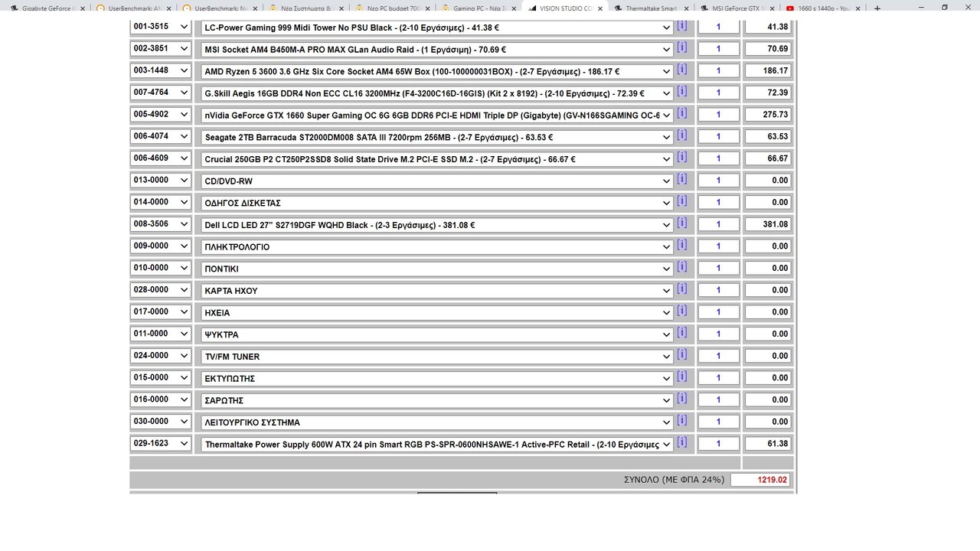Open info icon in ΠΛΗΚΤΡΟΛΟΓΙΟ row
This screenshot has height=551, width=980.
[x=681, y=245]
